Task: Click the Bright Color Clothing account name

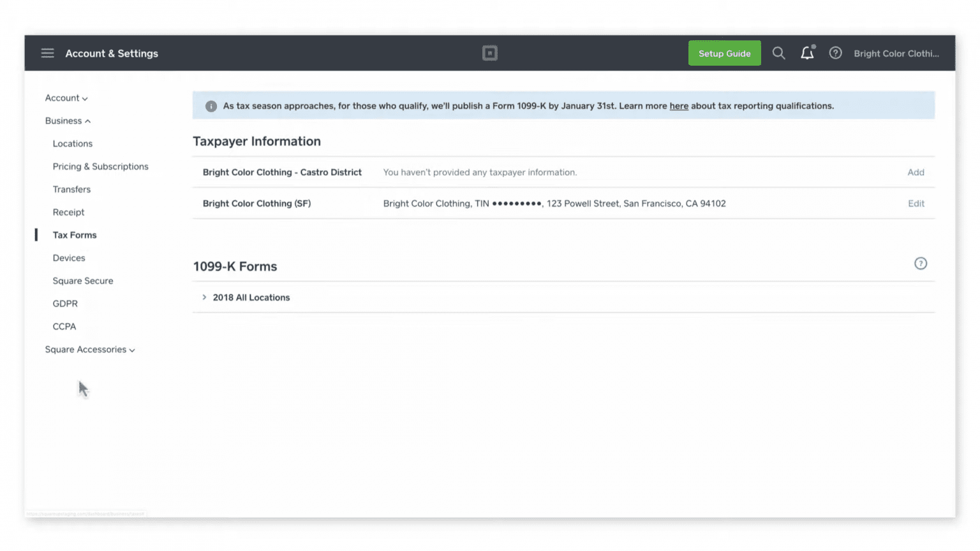Action: click(896, 54)
